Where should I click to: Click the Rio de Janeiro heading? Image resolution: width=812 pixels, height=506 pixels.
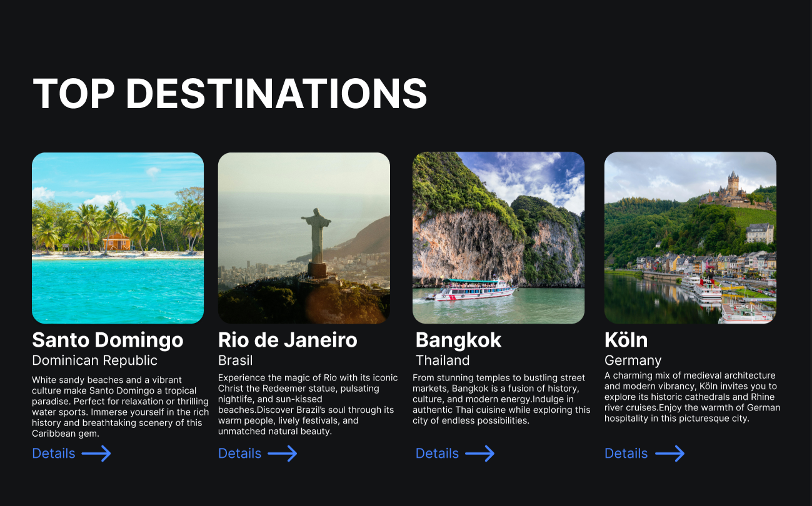[288, 340]
